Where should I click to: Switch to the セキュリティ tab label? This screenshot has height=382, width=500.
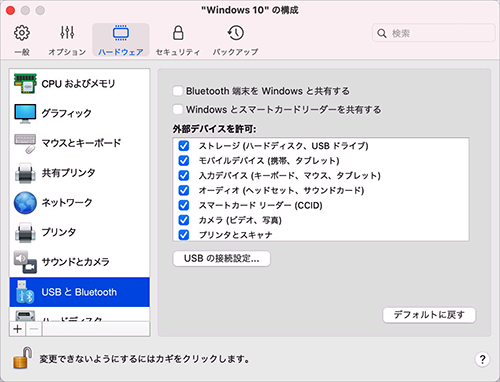[x=178, y=52]
